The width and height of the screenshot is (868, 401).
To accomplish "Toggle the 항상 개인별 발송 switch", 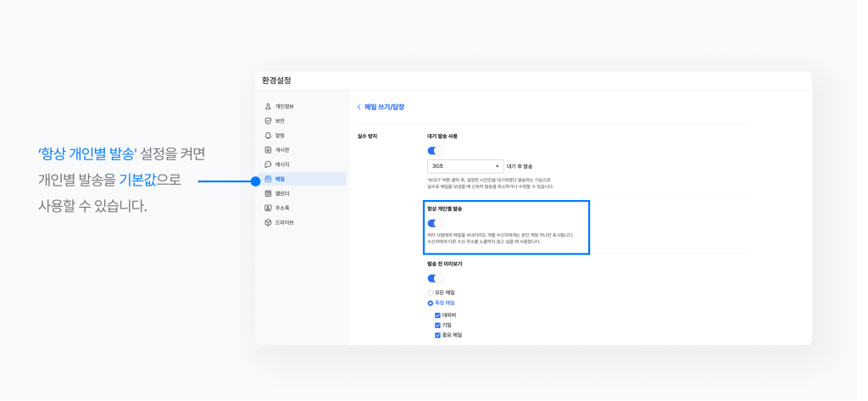I will tap(435, 223).
